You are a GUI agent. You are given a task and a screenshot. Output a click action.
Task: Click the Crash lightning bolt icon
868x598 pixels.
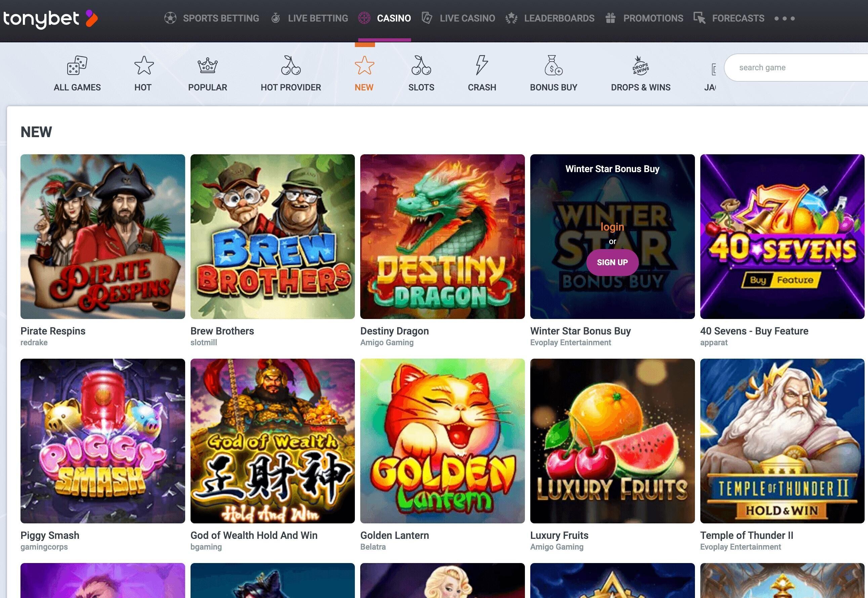[482, 65]
